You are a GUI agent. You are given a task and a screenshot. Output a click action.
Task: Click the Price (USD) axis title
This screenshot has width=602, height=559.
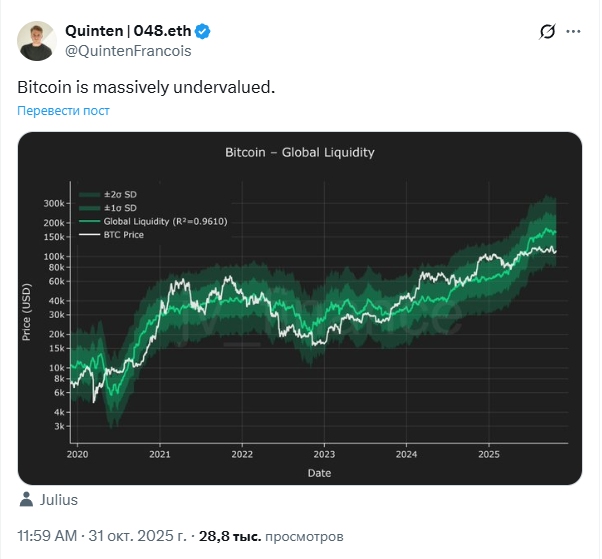pyautogui.click(x=28, y=312)
